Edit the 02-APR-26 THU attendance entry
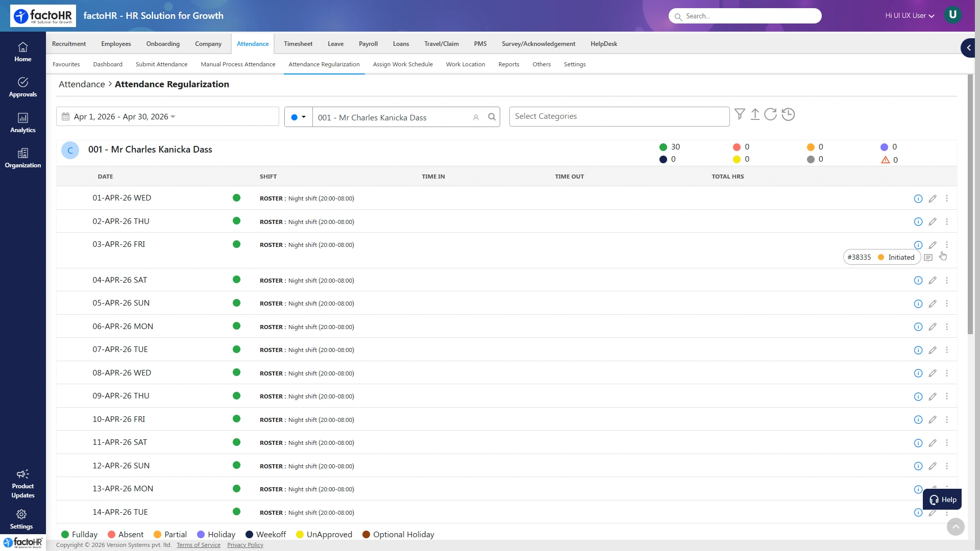980x551 pixels. (933, 222)
